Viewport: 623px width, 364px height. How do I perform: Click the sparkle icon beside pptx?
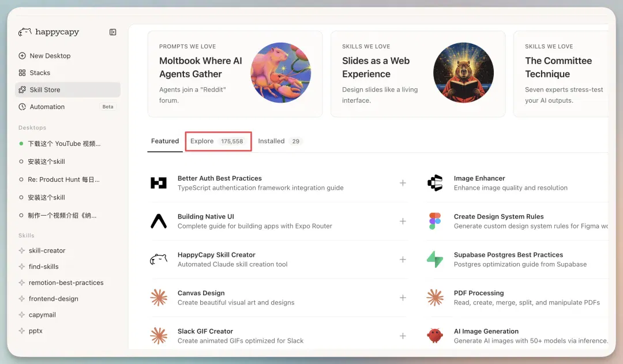click(x=22, y=331)
